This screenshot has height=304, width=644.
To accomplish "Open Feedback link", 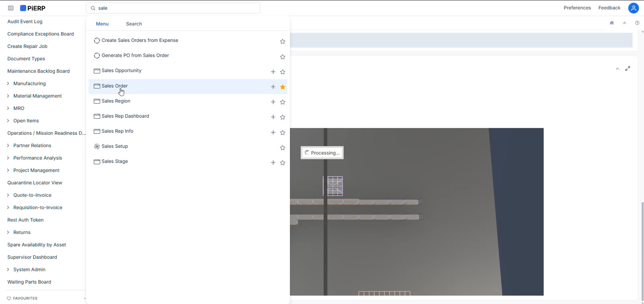I will pos(609,8).
